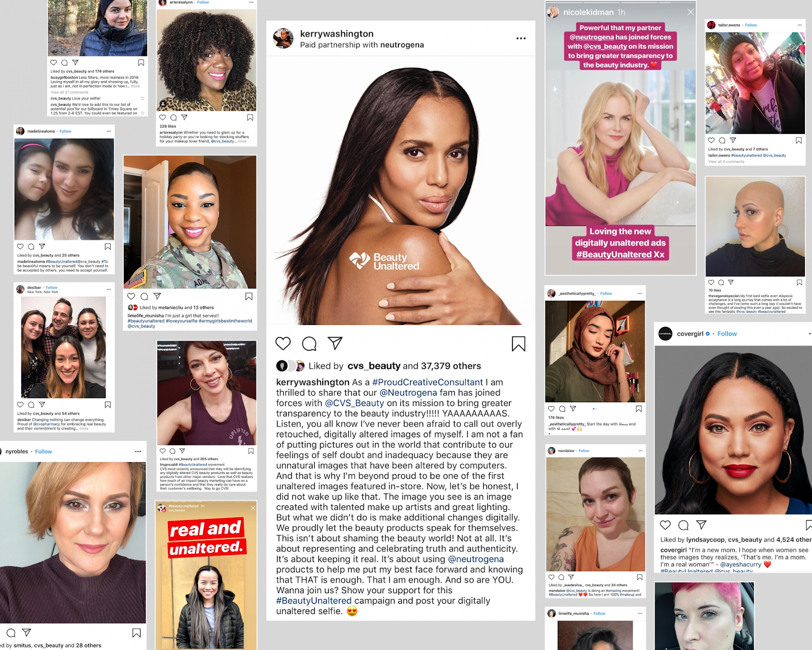Bookmark the kerrywashington post
Screen dimensions: 812x650
(518, 344)
